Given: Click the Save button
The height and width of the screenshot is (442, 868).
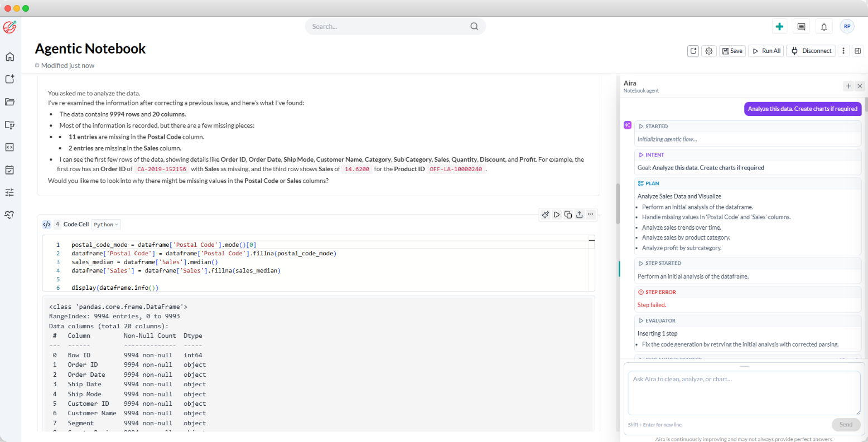Looking at the screenshot, I should (x=732, y=51).
